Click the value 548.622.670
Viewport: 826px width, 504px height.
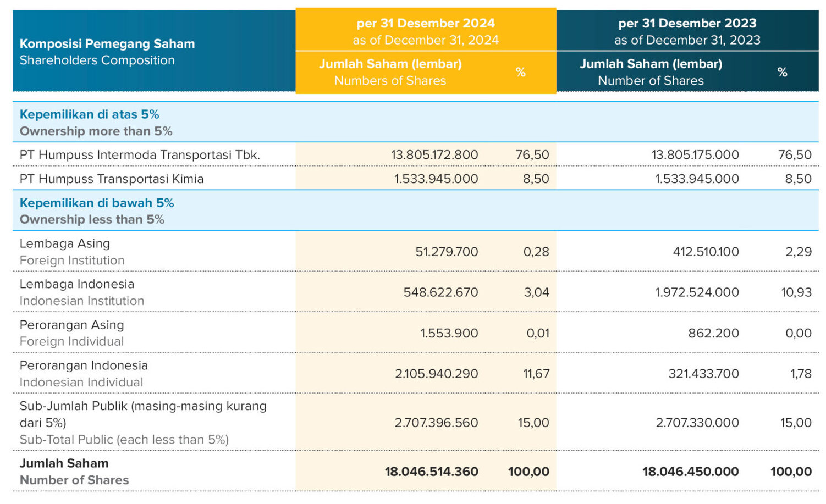coord(441,292)
